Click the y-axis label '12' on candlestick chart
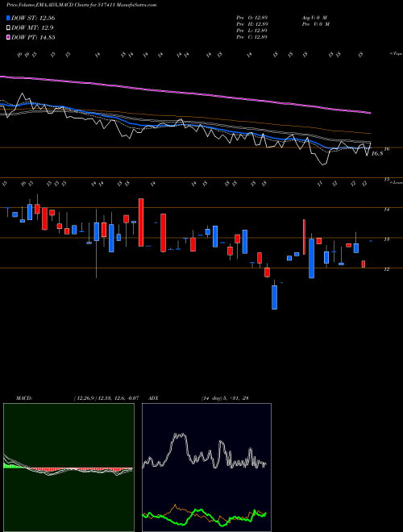This screenshot has width=403, height=532. click(386, 269)
